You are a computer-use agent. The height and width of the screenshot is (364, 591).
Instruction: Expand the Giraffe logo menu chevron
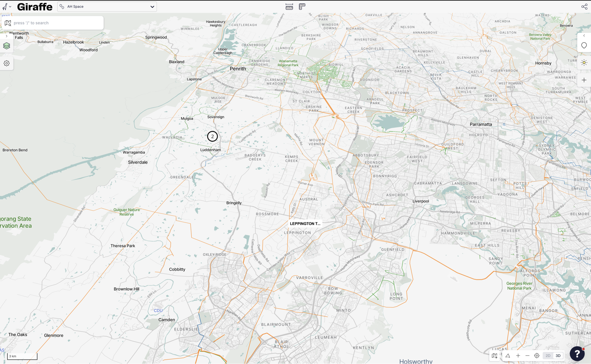(10, 7)
